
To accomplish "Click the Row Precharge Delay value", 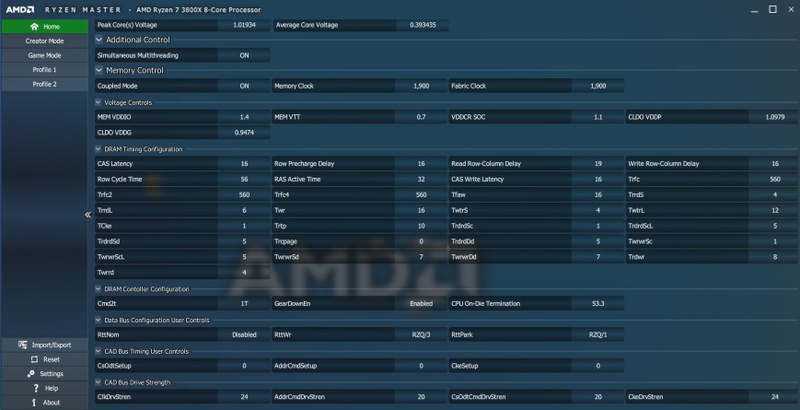I will click(x=421, y=164).
